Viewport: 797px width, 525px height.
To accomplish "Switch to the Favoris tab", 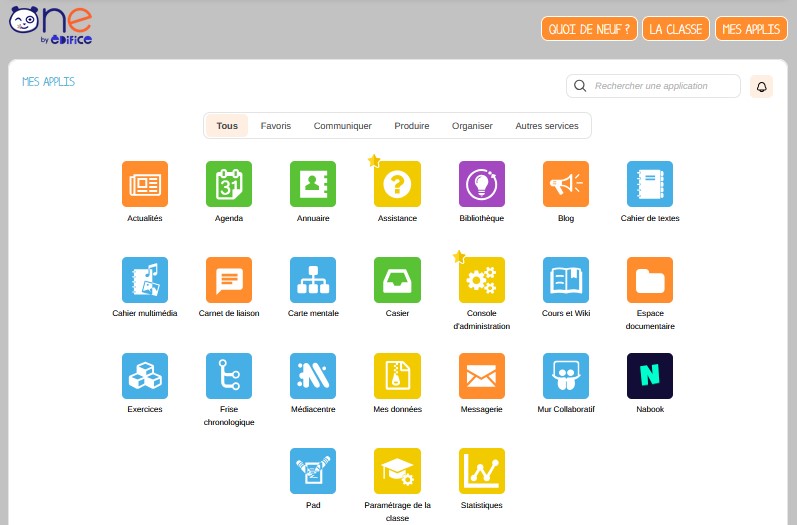I will (275, 126).
